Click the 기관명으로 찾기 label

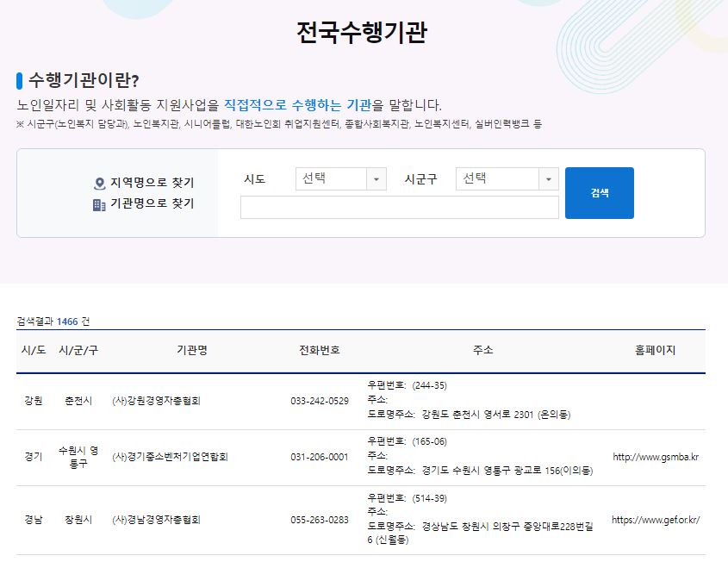click(152, 203)
